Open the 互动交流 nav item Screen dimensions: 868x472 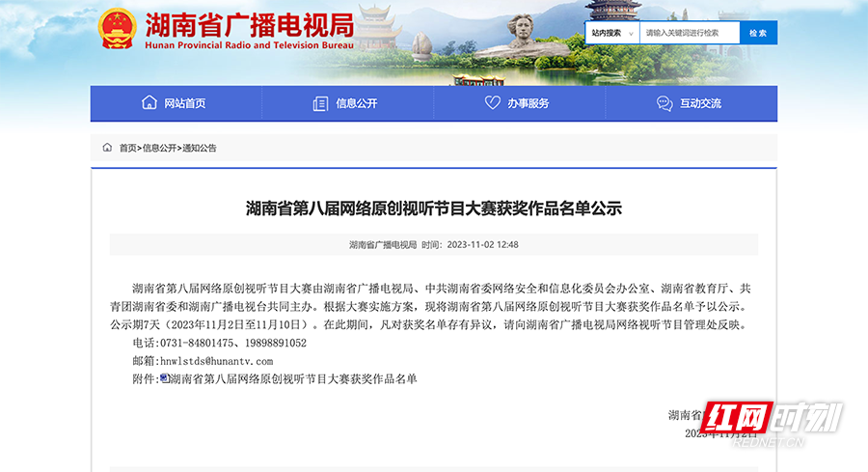[692, 103]
